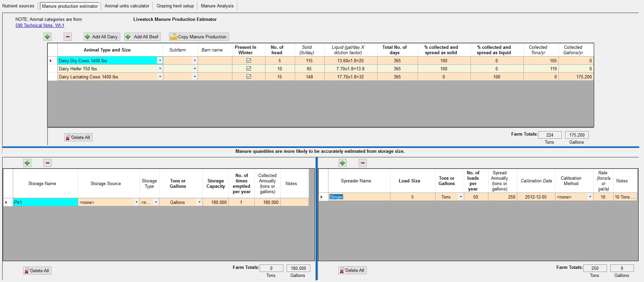Open Storage Source dropdown for Pit1
This screenshot has height=282, width=644.
[136, 202]
